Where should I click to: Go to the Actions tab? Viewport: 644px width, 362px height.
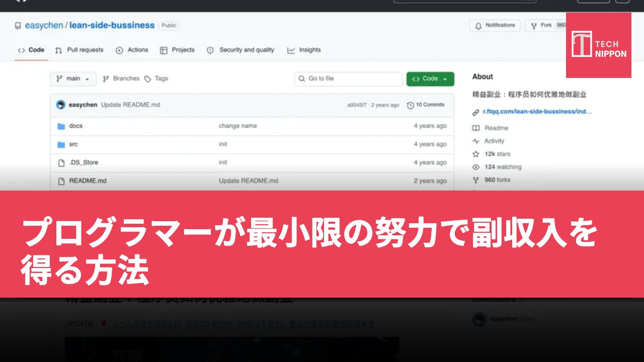pyautogui.click(x=132, y=50)
